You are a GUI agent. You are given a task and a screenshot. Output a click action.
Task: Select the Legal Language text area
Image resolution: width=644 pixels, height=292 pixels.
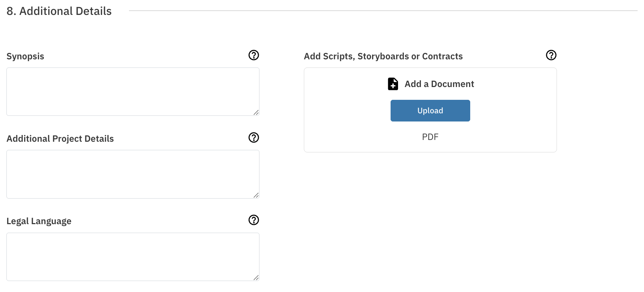pos(133,257)
